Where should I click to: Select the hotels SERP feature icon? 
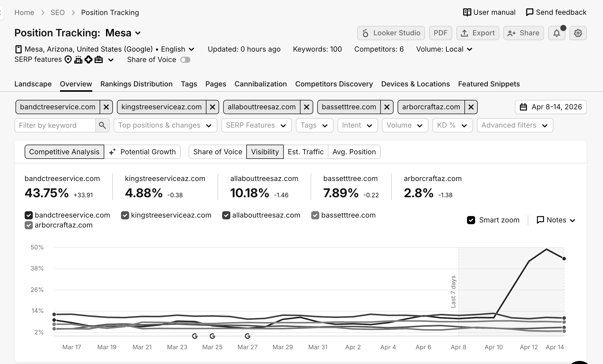tap(78, 59)
